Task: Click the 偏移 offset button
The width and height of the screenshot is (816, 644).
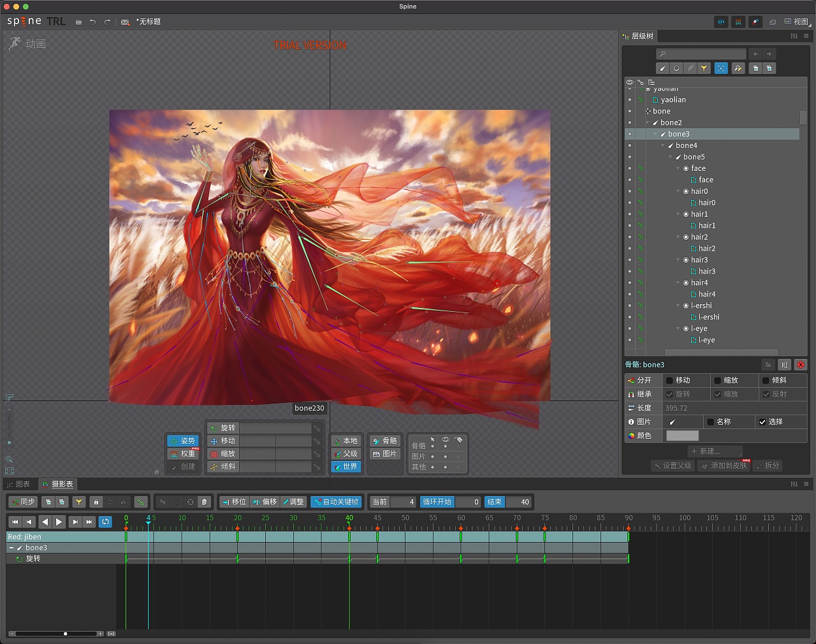Action: (x=265, y=502)
